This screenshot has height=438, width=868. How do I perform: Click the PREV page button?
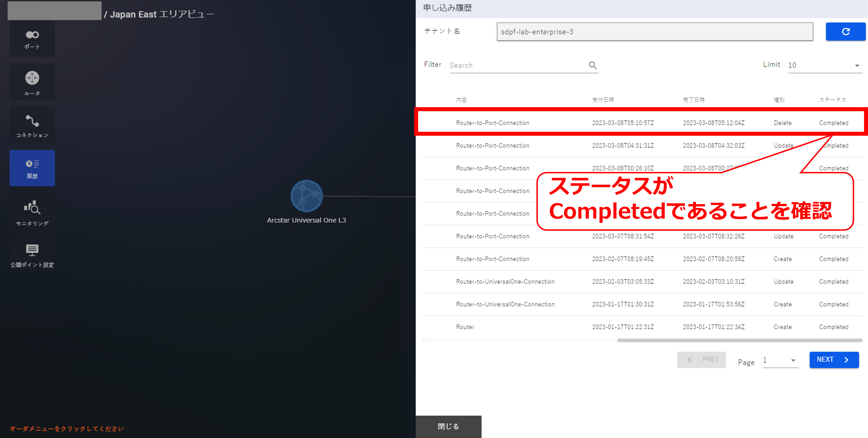coord(701,360)
